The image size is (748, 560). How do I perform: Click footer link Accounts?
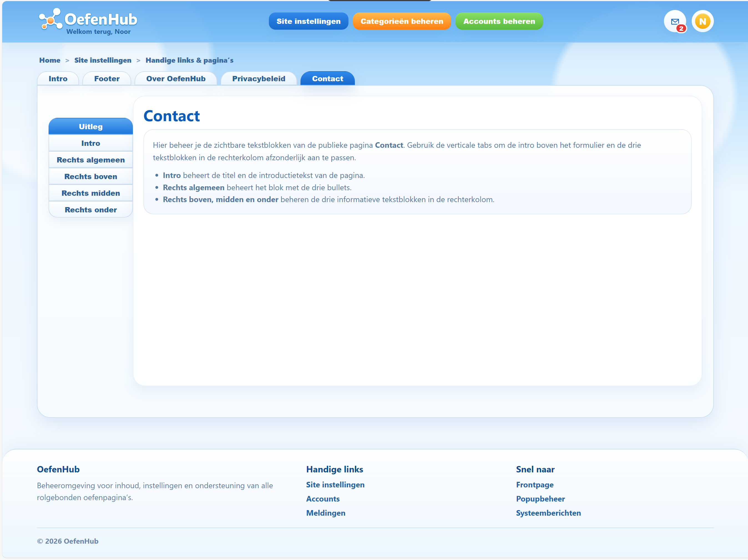pos(323,499)
